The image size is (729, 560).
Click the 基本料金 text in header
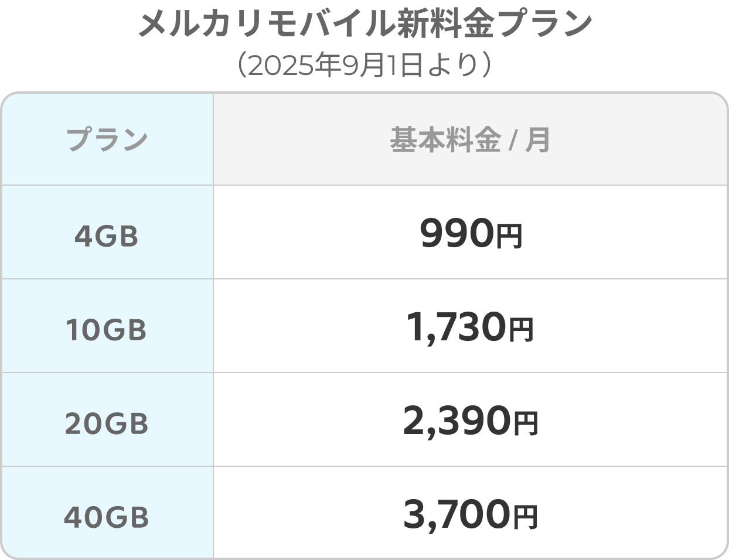point(445,139)
